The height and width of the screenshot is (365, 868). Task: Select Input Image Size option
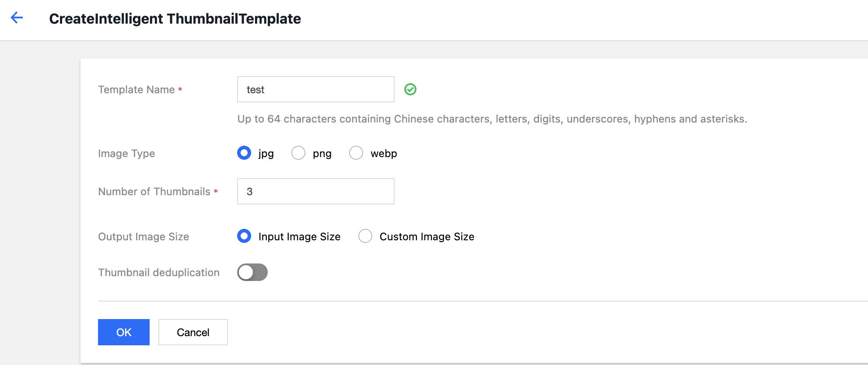pos(244,236)
